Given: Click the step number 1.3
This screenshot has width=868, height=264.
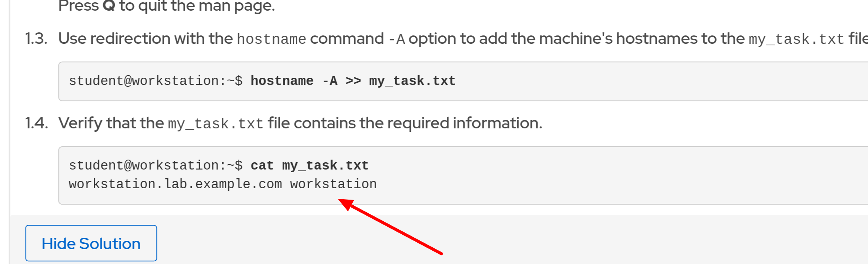Looking at the screenshot, I should [36, 39].
